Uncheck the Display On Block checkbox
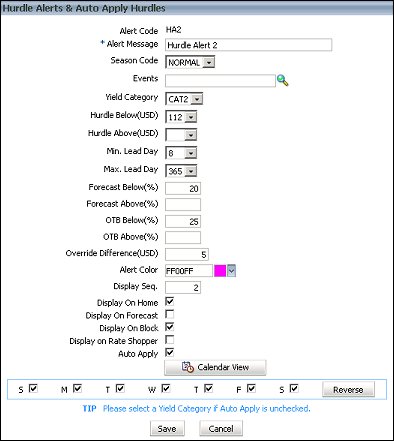This screenshot has height=441, width=394. click(170, 327)
